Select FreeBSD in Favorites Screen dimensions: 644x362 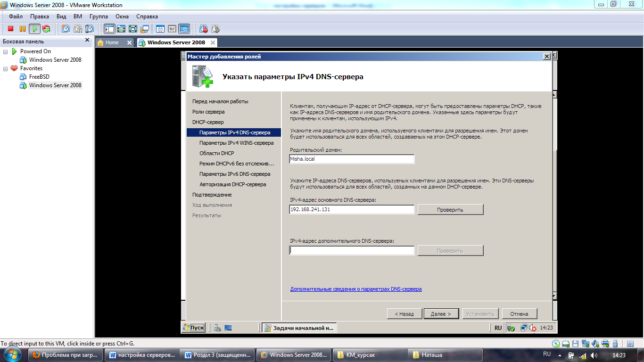39,77
